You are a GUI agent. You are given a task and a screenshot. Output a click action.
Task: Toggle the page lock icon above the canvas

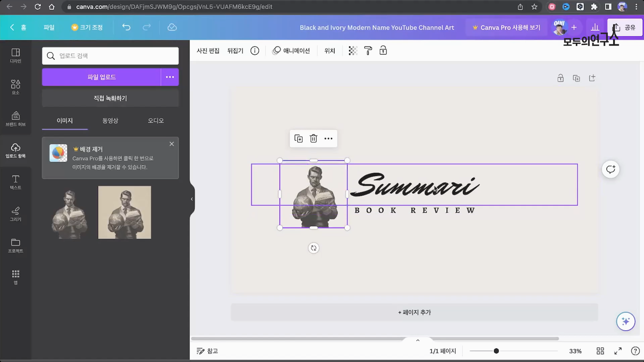pyautogui.click(x=560, y=78)
